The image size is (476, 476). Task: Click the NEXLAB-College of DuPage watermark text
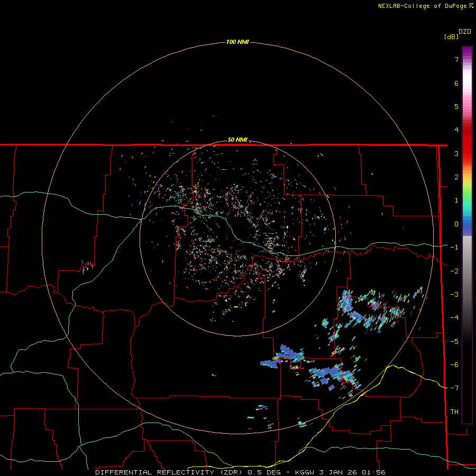[425, 6]
